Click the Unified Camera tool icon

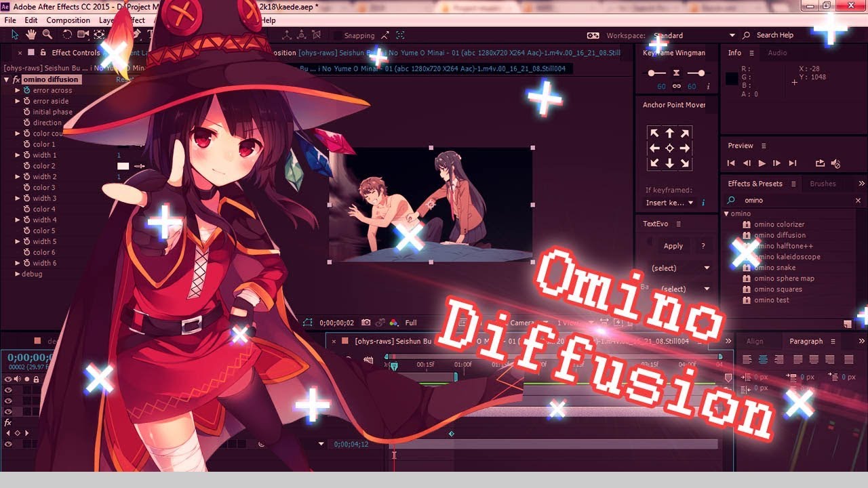[x=83, y=35]
